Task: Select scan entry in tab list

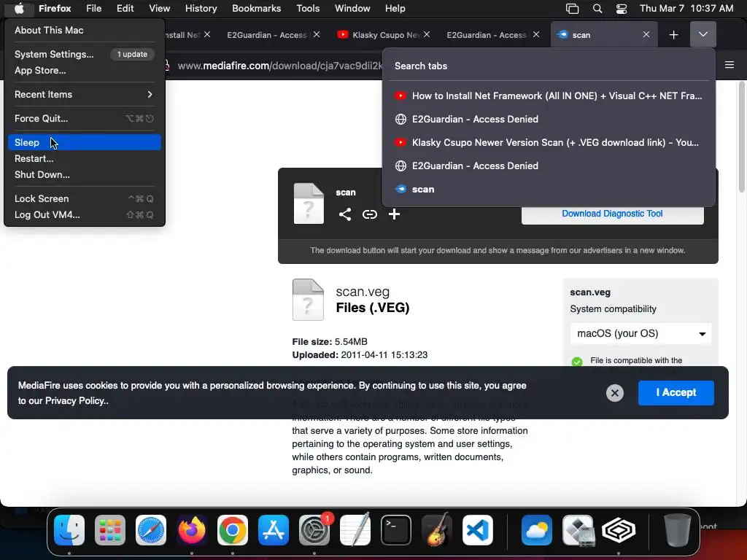Action: click(x=549, y=189)
